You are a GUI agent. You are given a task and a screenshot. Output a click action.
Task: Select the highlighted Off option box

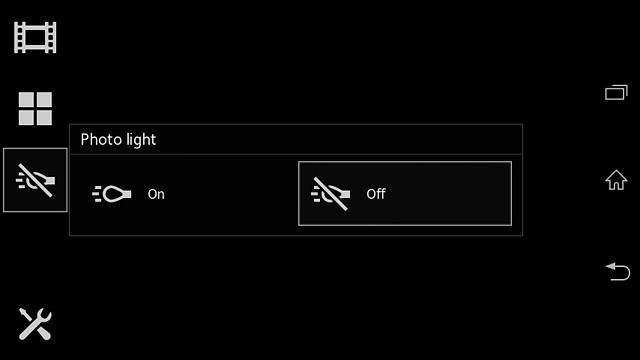[x=405, y=193]
